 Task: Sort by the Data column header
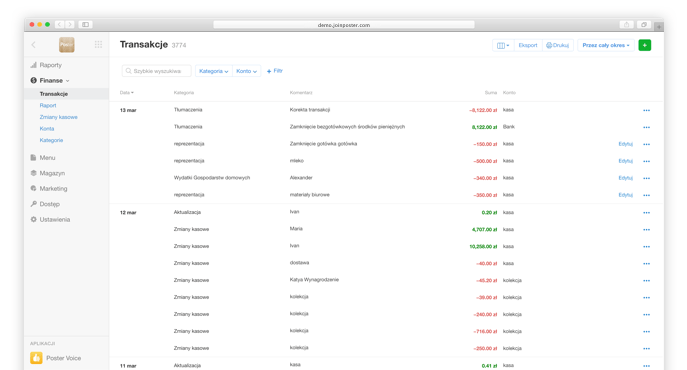point(127,92)
